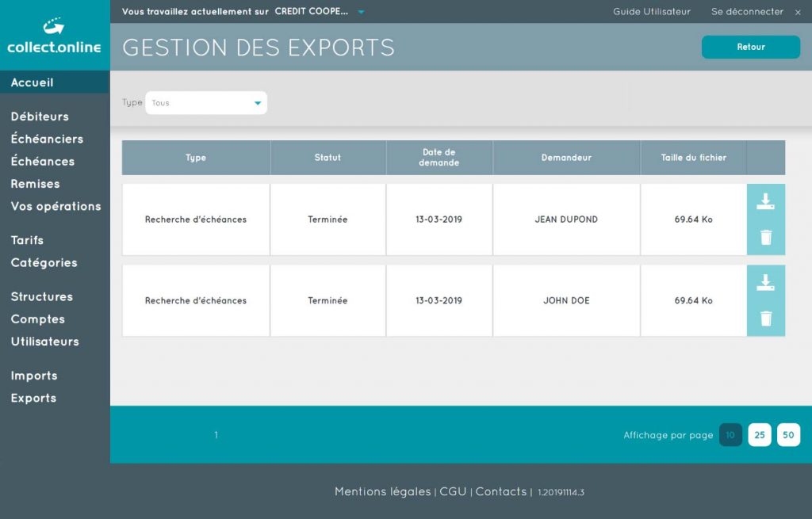Download the export requested by JOHN DOE
The height and width of the screenshot is (519, 812).
(766, 283)
